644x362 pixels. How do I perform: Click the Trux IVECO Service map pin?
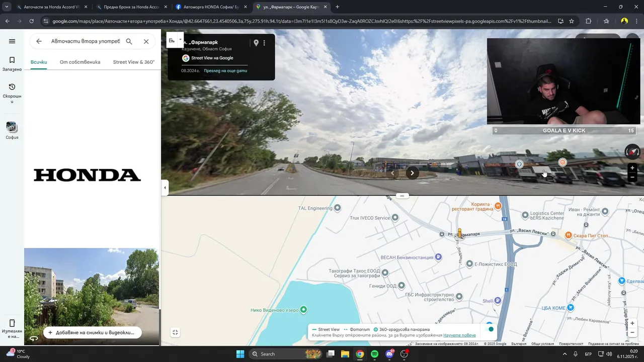pos(395,218)
